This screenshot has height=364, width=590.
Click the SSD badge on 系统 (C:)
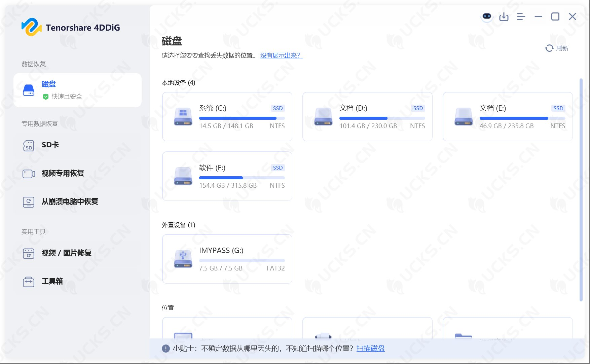(x=278, y=108)
